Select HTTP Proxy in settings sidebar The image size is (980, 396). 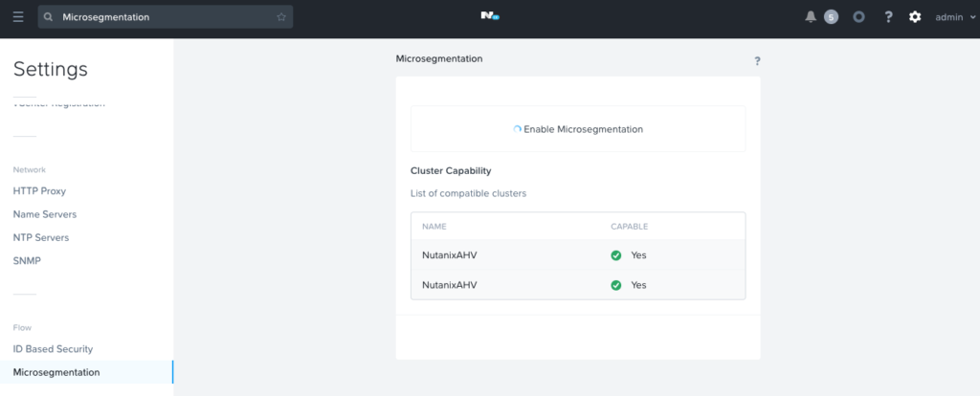39,190
